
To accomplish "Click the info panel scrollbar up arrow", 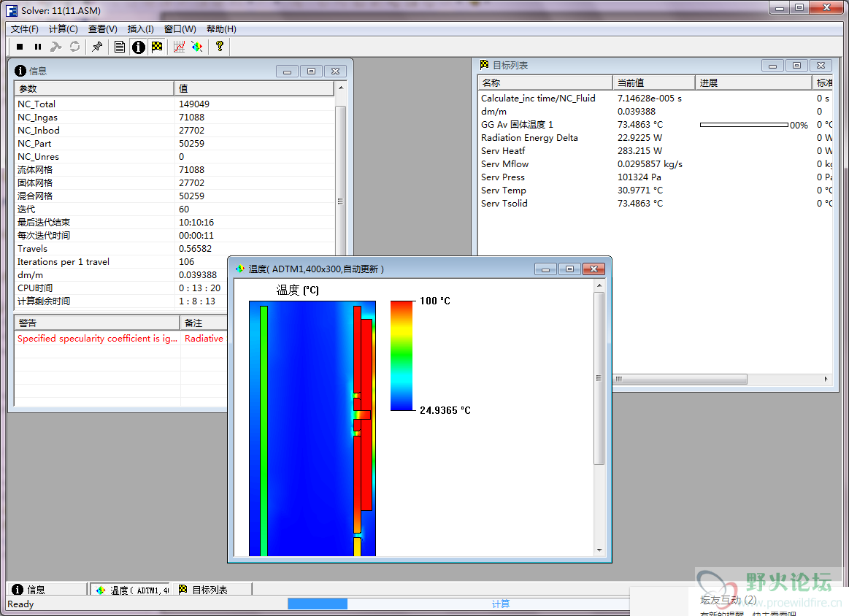I will [341, 88].
